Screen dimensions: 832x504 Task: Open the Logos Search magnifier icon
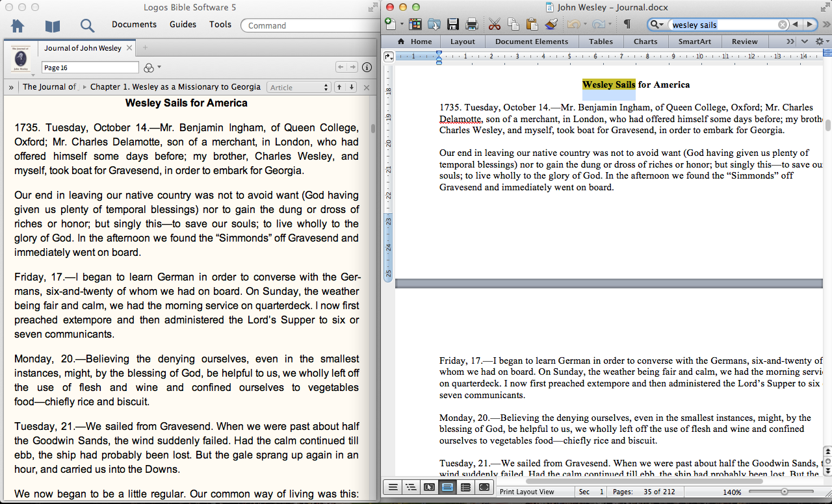click(x=87, y=26)
